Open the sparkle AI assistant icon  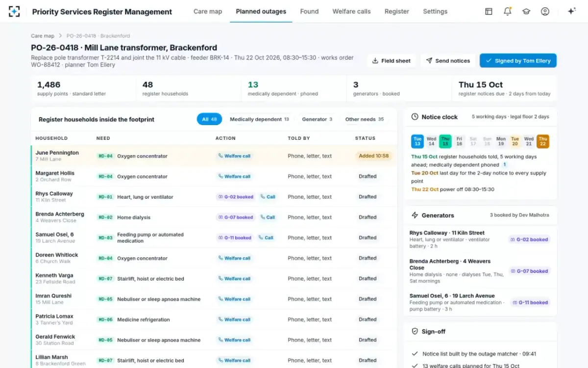pyautogui.click(x=571, y=11)
